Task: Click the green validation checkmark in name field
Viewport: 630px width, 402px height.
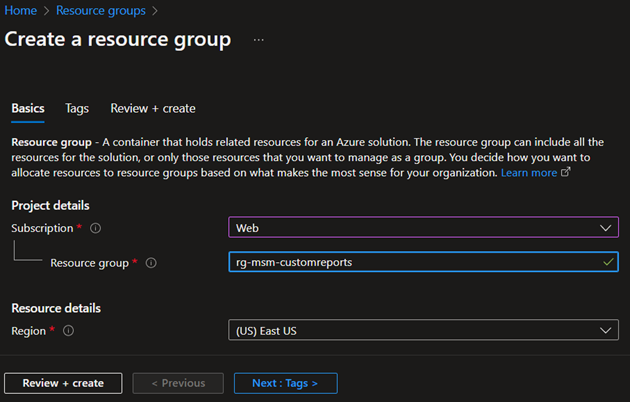Action: [608, 262]
